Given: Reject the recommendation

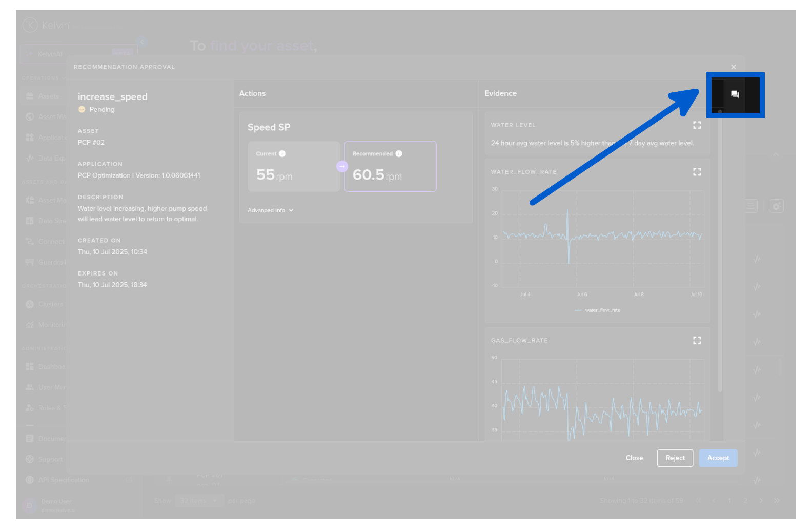Looking at the screenshot, I should tap(675, 458).
